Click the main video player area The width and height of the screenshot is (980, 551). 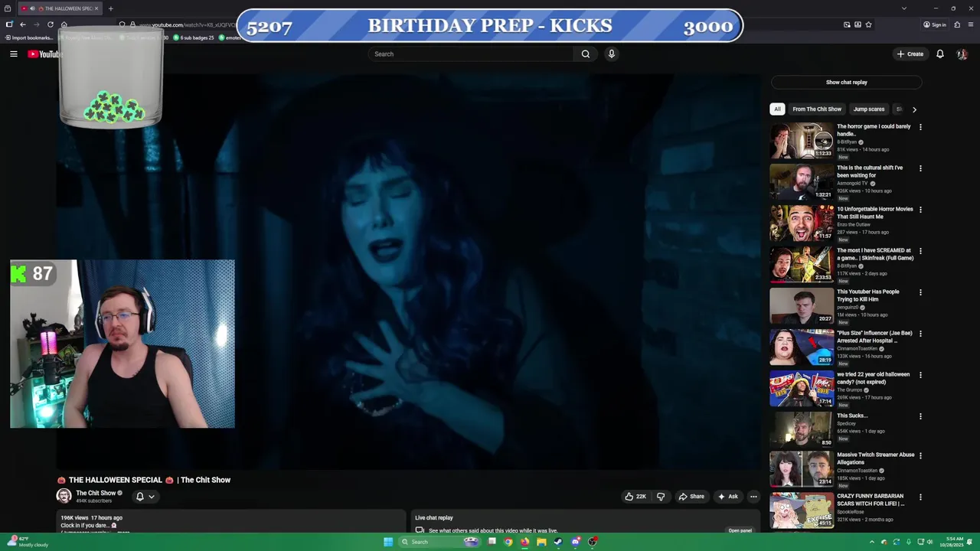[x=409, y=272]
